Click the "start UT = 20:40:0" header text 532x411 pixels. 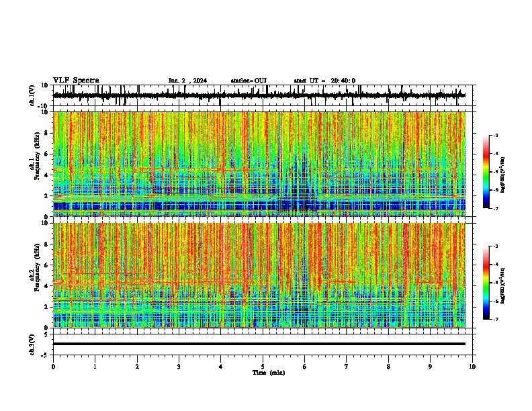[x=324, y=81]
